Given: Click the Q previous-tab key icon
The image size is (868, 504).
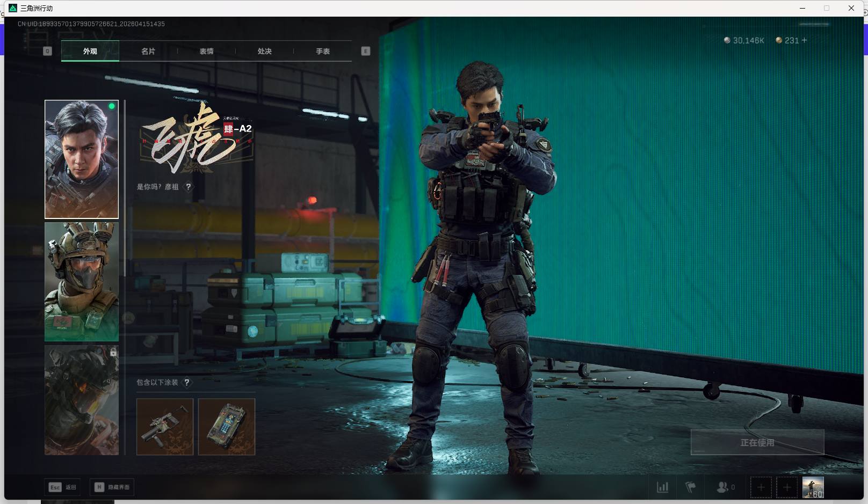Looking at the screenshot, I should (47, 51).
